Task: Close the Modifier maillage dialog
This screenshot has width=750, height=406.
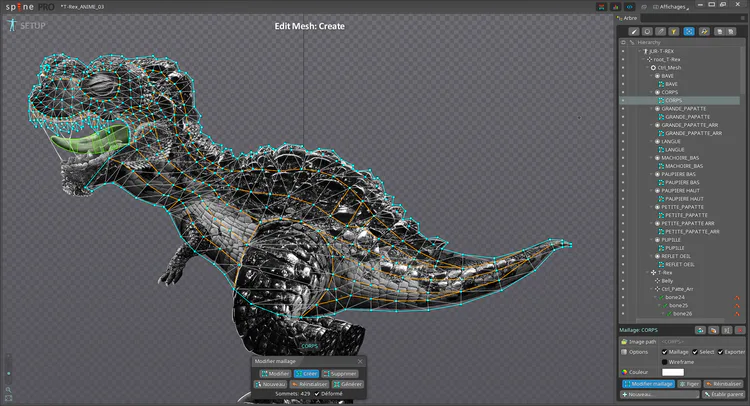Action: (360, 362)
